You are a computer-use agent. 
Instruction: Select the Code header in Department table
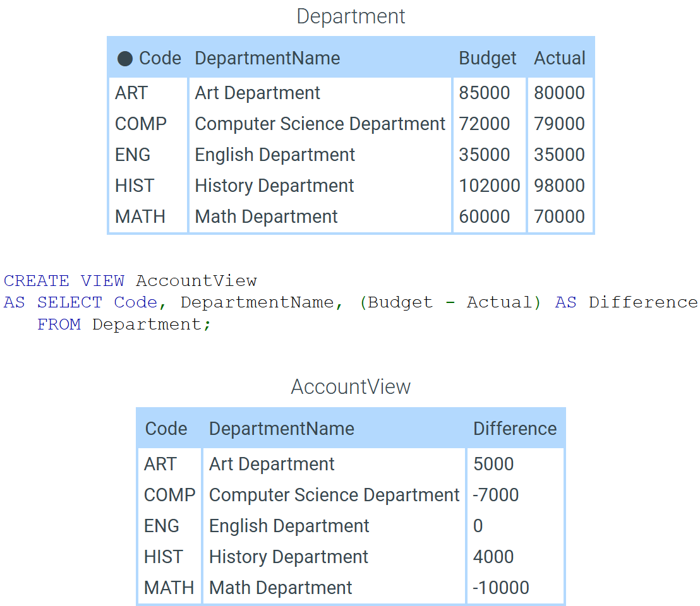tap(160, 59)
